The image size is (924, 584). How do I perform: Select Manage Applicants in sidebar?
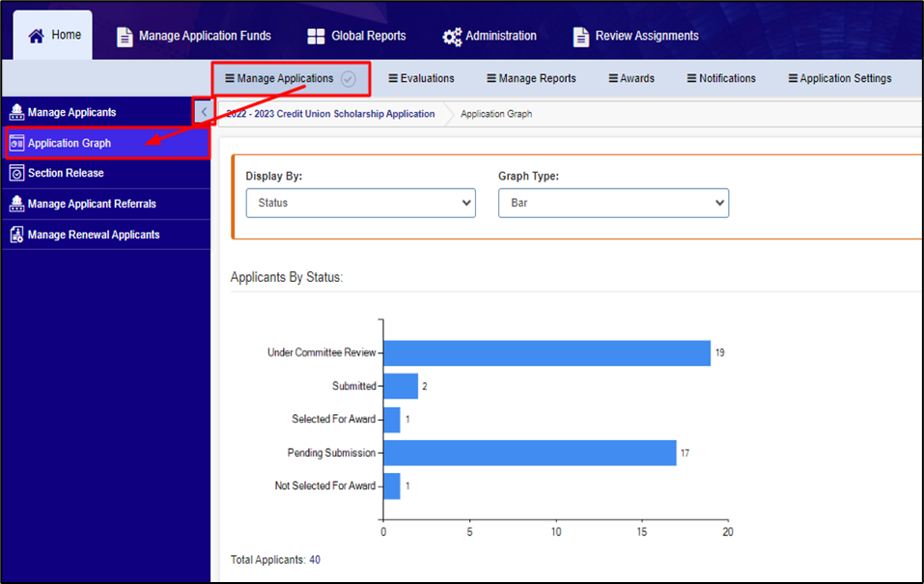(x=99, y=112)
